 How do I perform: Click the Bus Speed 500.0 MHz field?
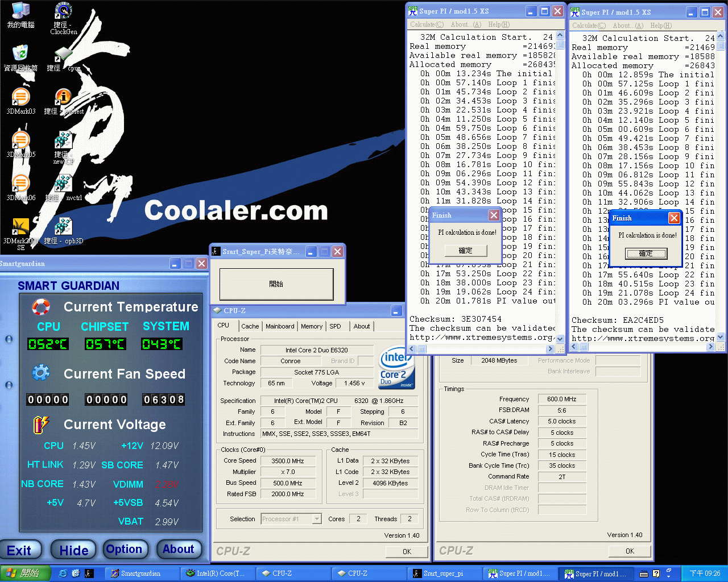pos(288,483)
